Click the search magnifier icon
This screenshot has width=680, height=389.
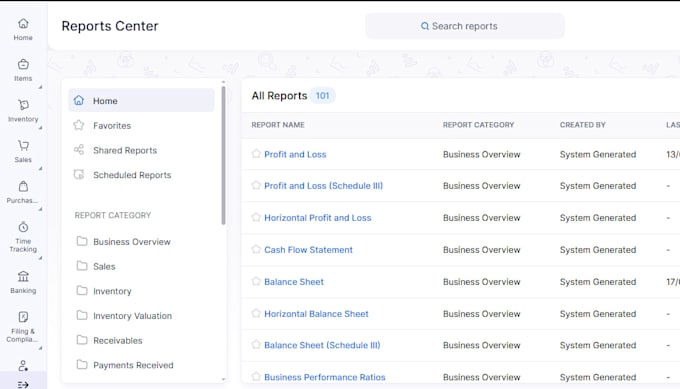click(425, 26)
